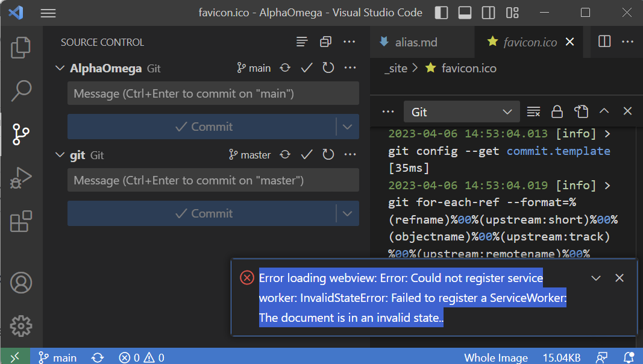The width and height of the screenshot is (643, 364).
Task: Refresh the AlphaOmega repository
Action: (x=328, y=68)
